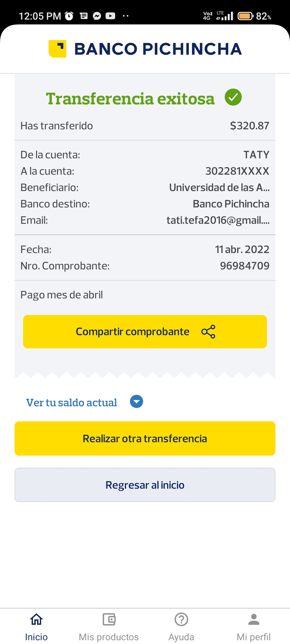The height and width of the screenshot is (644, 290).
Task: Tap the Banco Pichincha yellow logo icon
Action: [57, 49]
